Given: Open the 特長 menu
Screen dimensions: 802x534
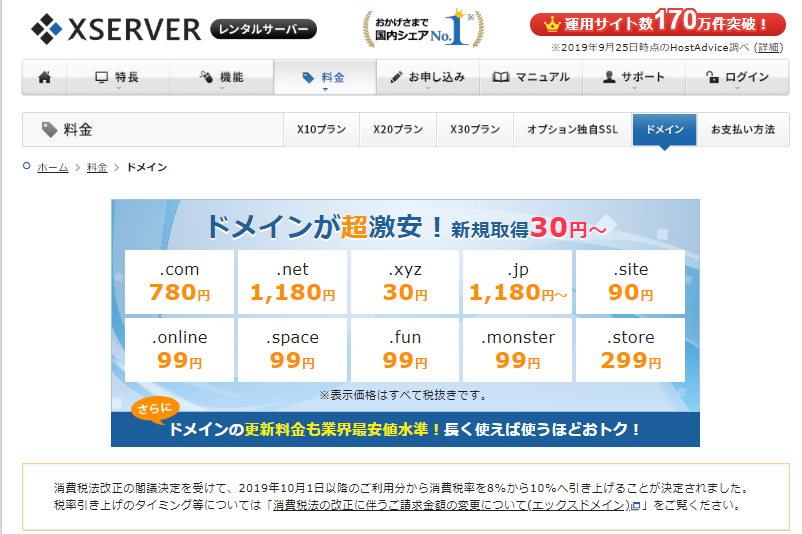Looking at the screenshot, I should [x=118, y=77].
